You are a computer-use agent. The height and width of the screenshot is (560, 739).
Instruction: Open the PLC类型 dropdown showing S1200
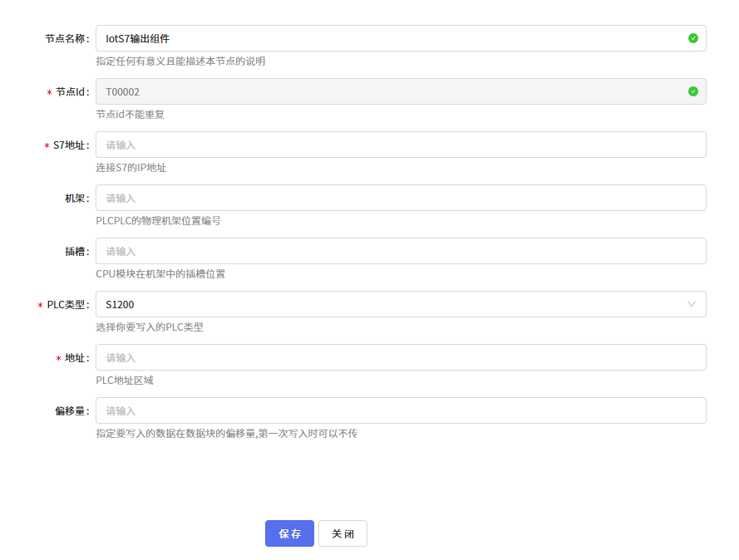pos(399,304)
